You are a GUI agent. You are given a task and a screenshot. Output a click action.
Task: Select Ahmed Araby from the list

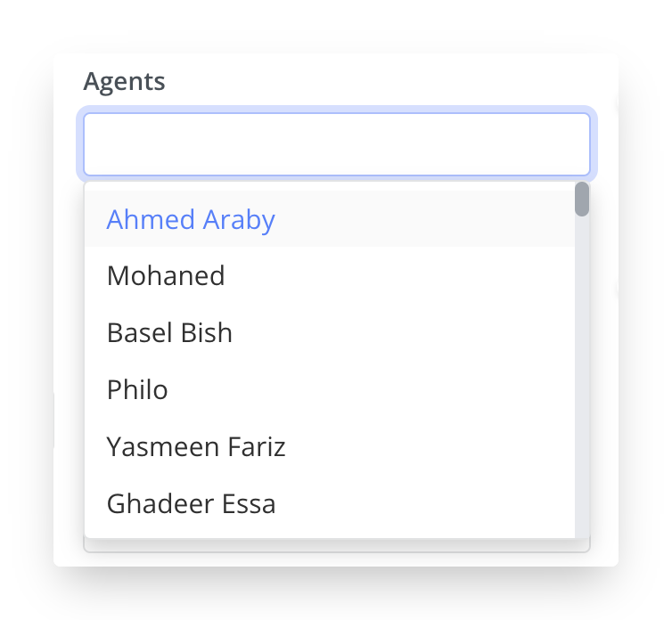click(191, 220)
